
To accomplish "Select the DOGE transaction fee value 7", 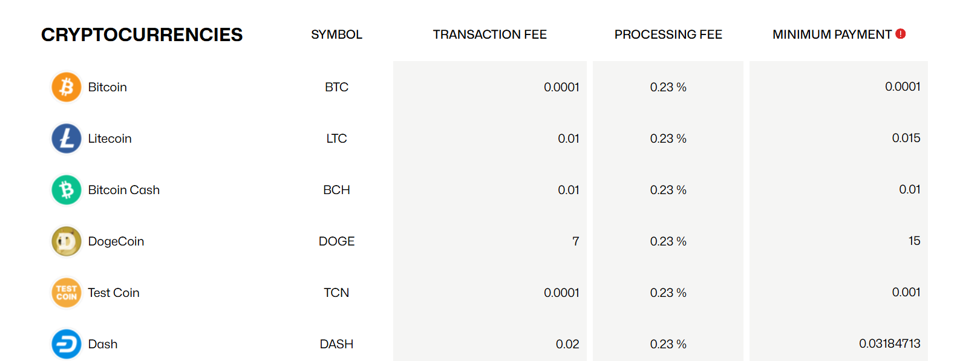I will coord(575,241).
